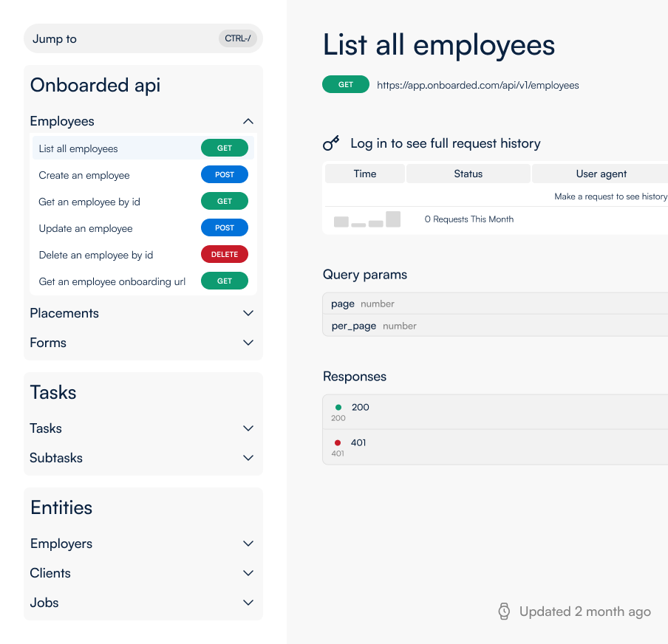Expand the Jobs section
668x644 pixels.
coord(248,602)
